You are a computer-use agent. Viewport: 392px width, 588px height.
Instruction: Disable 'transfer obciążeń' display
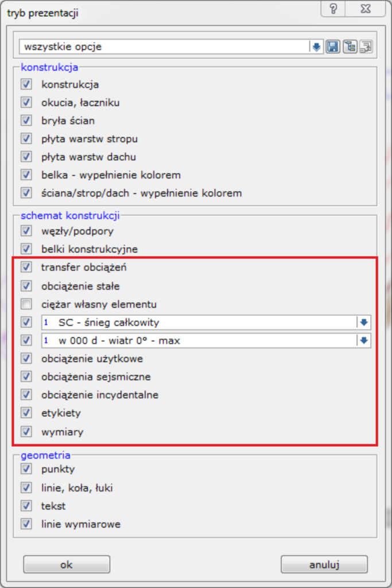pyautogui.click(x=26, y=267)
